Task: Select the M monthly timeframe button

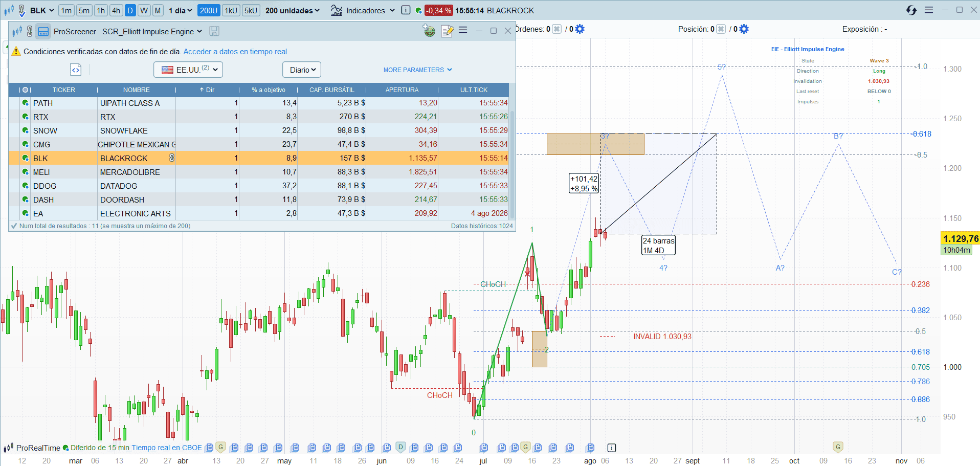Action: (158, 10)
